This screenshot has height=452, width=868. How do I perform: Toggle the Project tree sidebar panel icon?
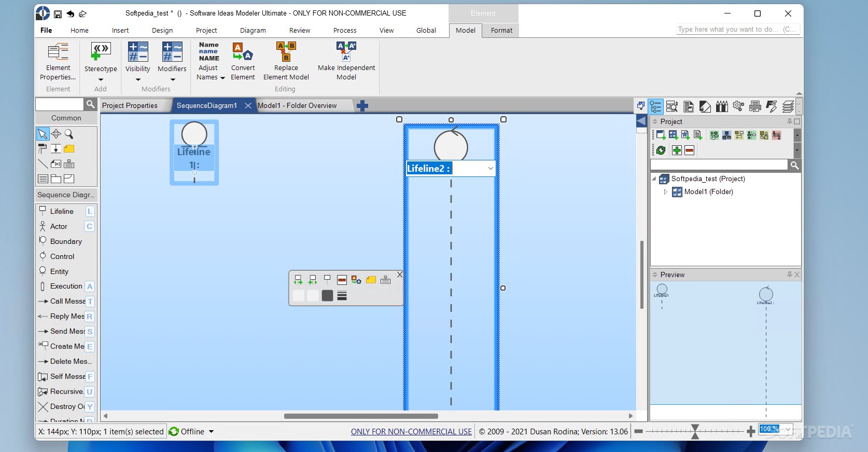click(x=656, y=106)
